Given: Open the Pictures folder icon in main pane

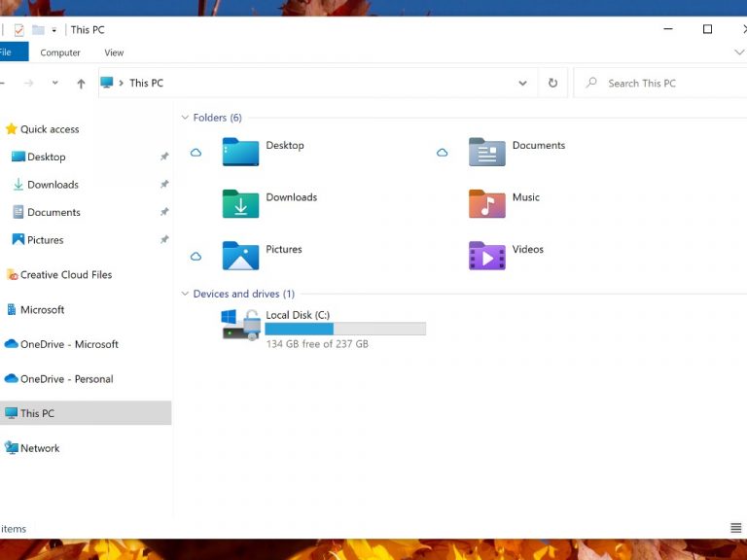Looking at the screenshot, I should tap(240, 256).
